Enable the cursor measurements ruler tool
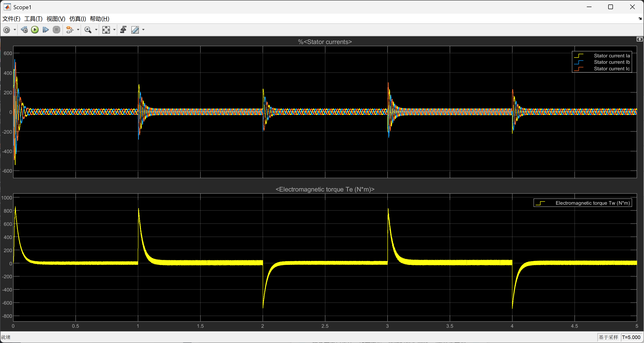The image size is (644, 343). tap(135, 30)
